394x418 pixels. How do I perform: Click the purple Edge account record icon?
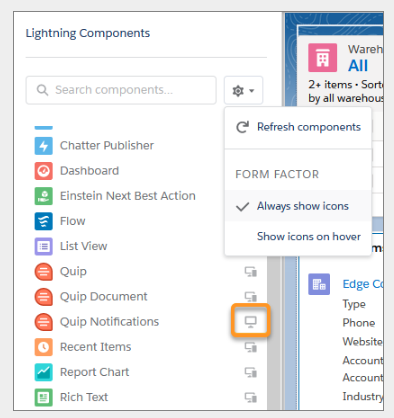pos(319,284)
